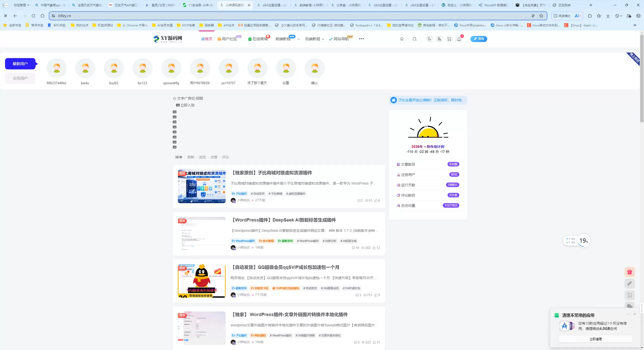The width and height of the screenshot is (644, 350).
Task: Click the site search magnifier icon
Action: click(415, 39)
